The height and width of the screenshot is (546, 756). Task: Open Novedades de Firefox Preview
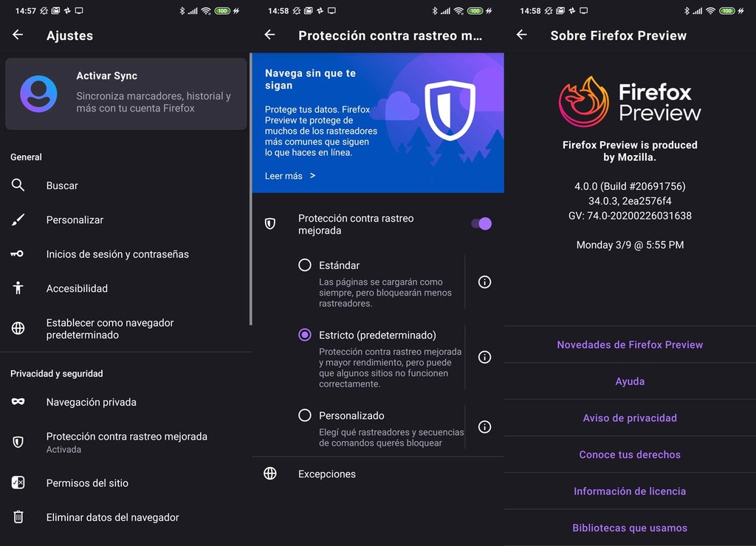point(630,344)
